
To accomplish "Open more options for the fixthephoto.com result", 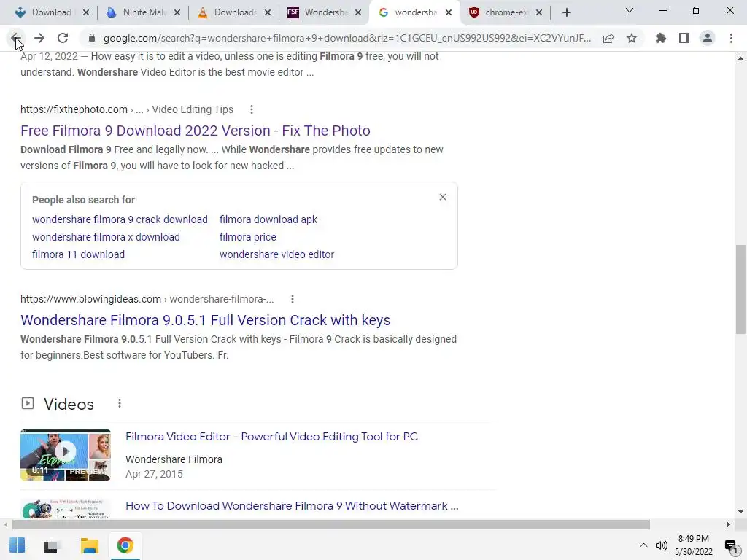I will (x=252, y=109).
